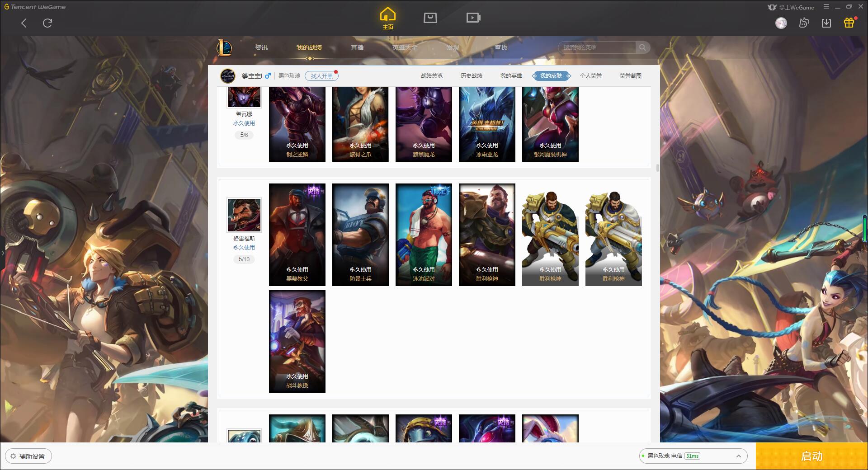868x470 pixels.
Task: Click the hero search magnifier icon
Action: [x=642, y=47]
